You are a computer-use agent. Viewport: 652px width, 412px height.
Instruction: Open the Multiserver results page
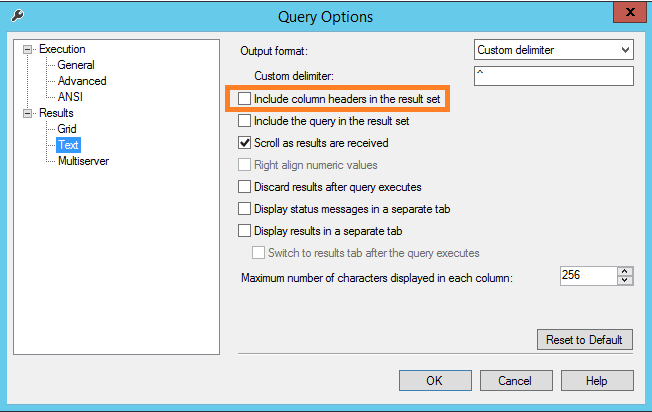click(x=83, y=161)
